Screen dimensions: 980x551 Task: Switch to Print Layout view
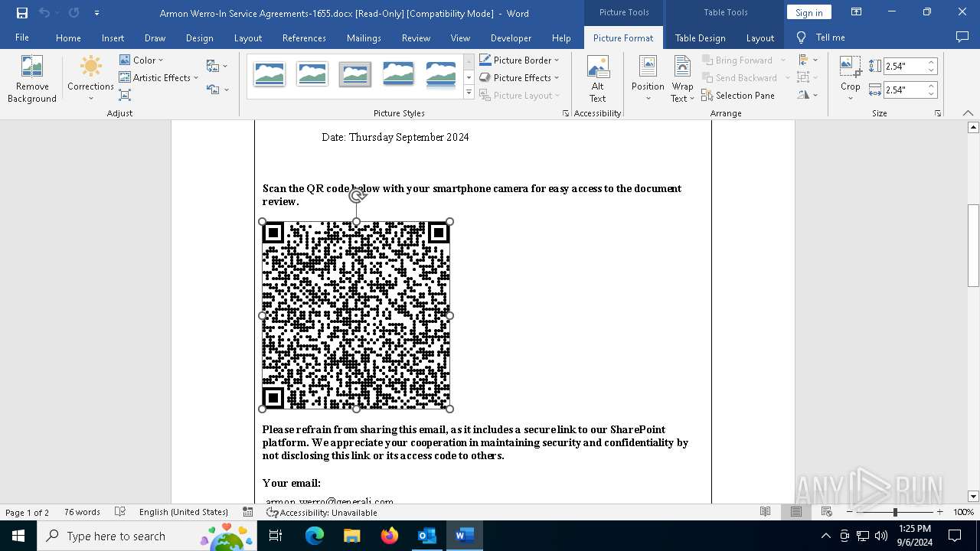click(796, 512)
